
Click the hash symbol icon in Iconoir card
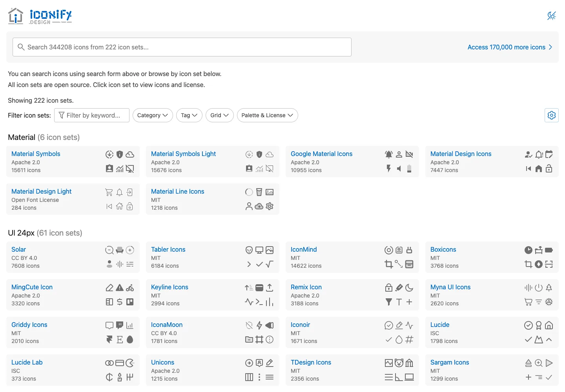[x=409, y=339]
